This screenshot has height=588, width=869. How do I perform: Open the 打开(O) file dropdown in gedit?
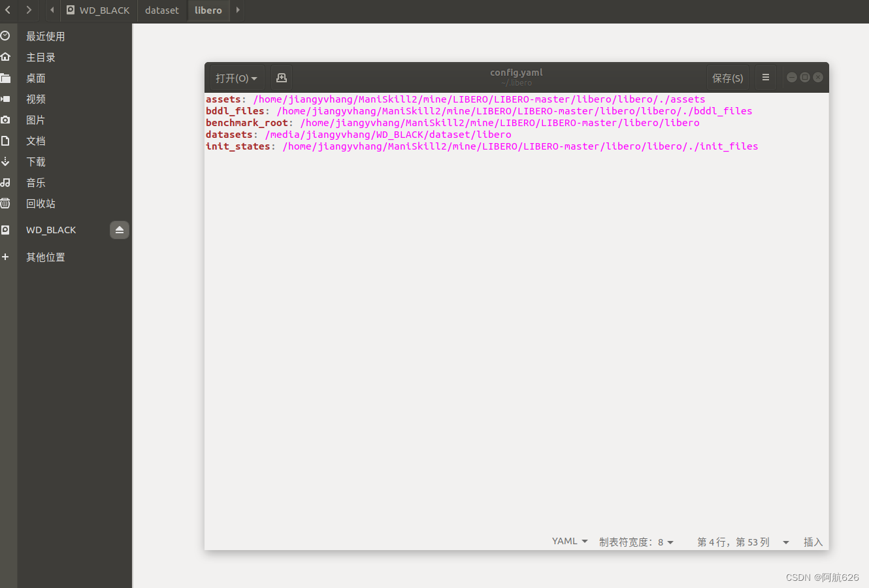(x=237, y=78)
